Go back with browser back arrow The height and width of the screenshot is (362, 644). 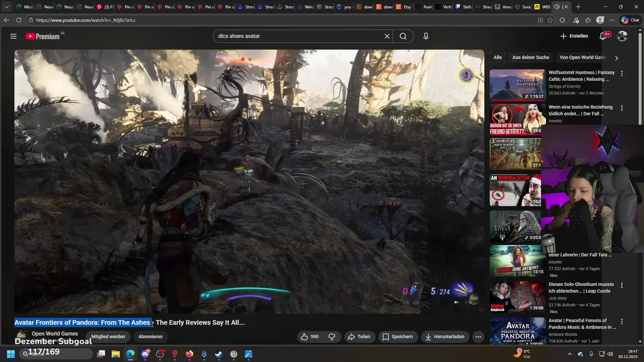(x=7, y=20)
